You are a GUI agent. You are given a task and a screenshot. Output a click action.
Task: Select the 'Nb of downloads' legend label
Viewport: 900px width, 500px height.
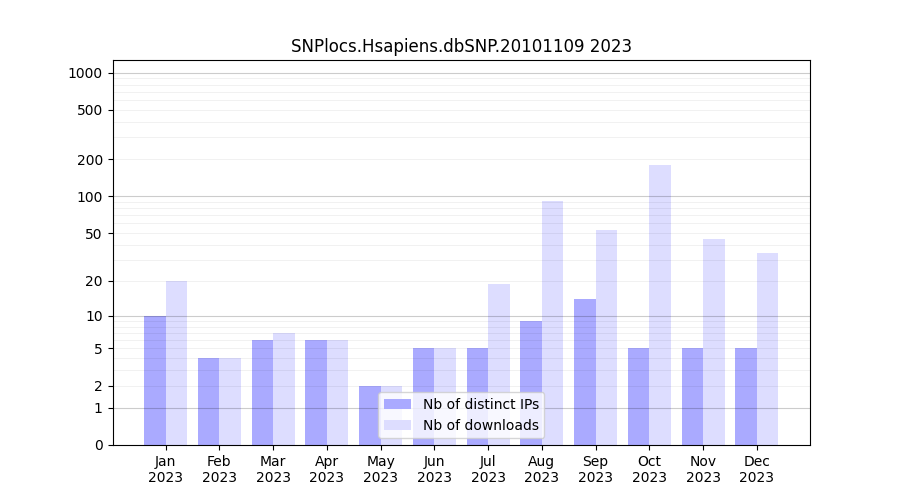(480, 425)
